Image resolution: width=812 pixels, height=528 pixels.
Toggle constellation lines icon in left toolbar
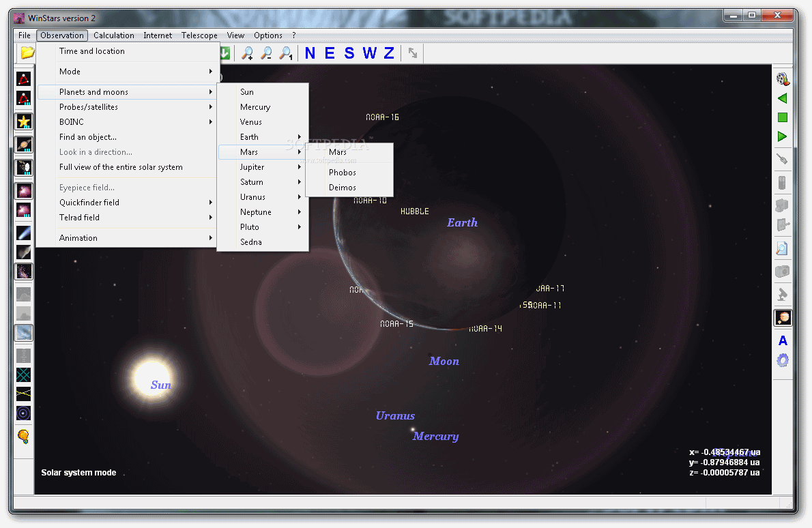[x=24, y=78]
